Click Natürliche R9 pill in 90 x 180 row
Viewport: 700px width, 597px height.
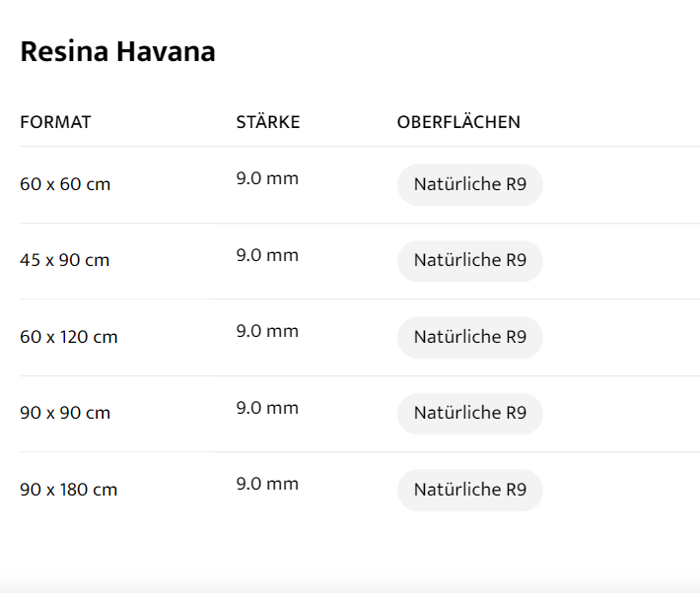470,490
